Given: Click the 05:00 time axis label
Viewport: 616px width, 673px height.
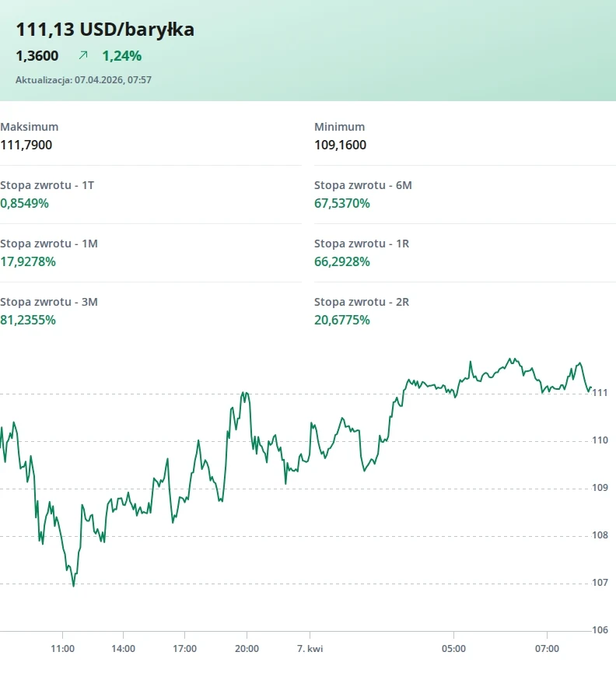Looking at the screenshot, I should coord(454,648).
